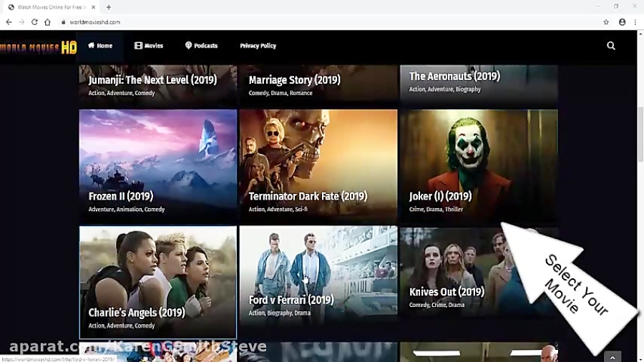Click Adventure, Animation, Comedy under Frozen II
644x362 pixels.
coord(127,210)
